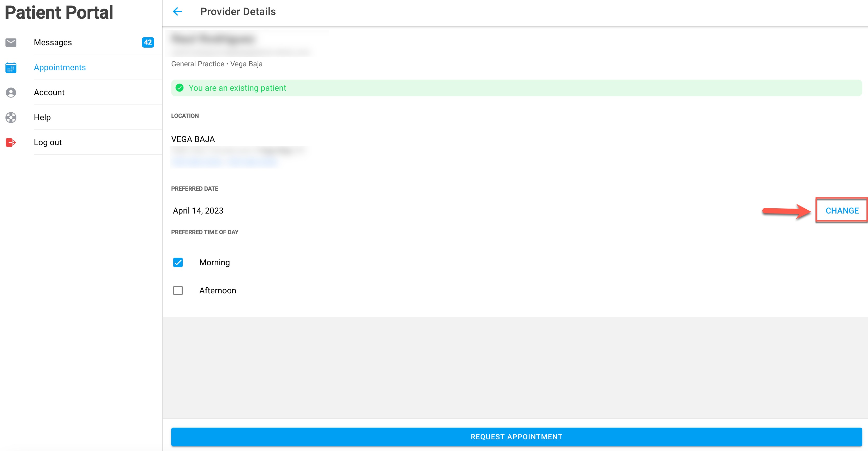868x451 pixels.
Task: Click the Help lifebuoy icon
Action: [x=11, y=118]
